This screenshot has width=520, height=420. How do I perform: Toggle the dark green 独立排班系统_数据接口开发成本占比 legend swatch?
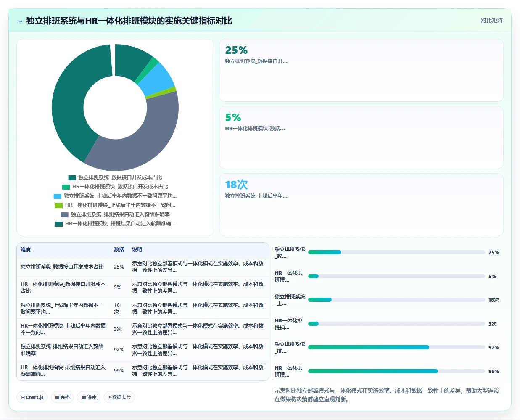tap(72, 178)
